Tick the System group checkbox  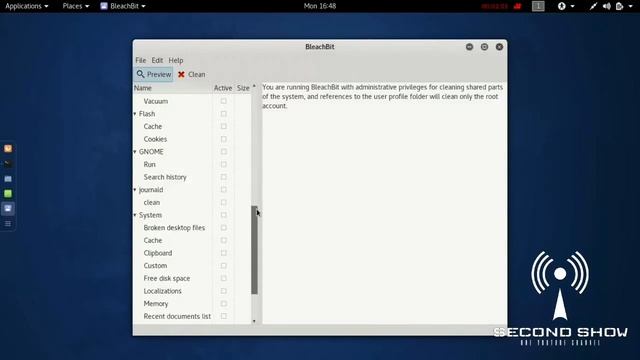coord(224,215)
